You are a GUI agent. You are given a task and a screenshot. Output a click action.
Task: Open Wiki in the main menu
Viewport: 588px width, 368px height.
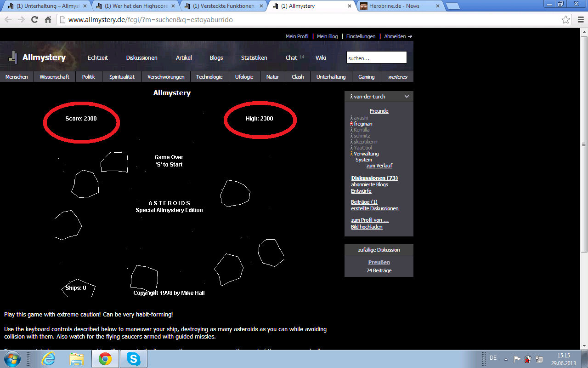click(321, 58)
